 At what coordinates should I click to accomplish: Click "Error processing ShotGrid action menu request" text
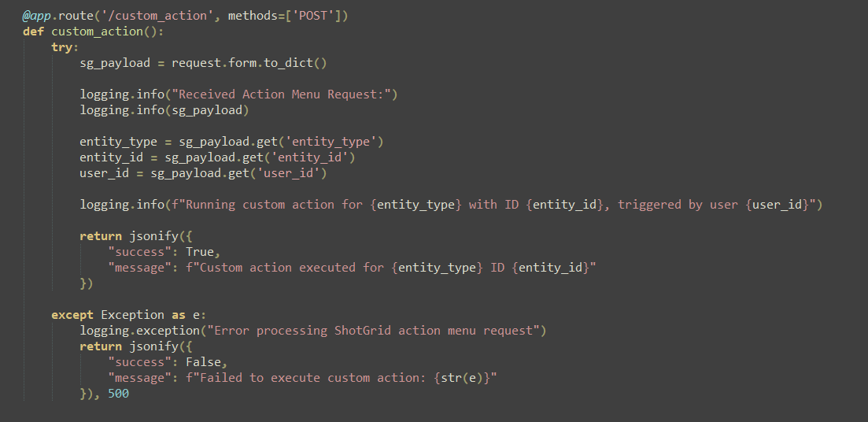(376, 331)
